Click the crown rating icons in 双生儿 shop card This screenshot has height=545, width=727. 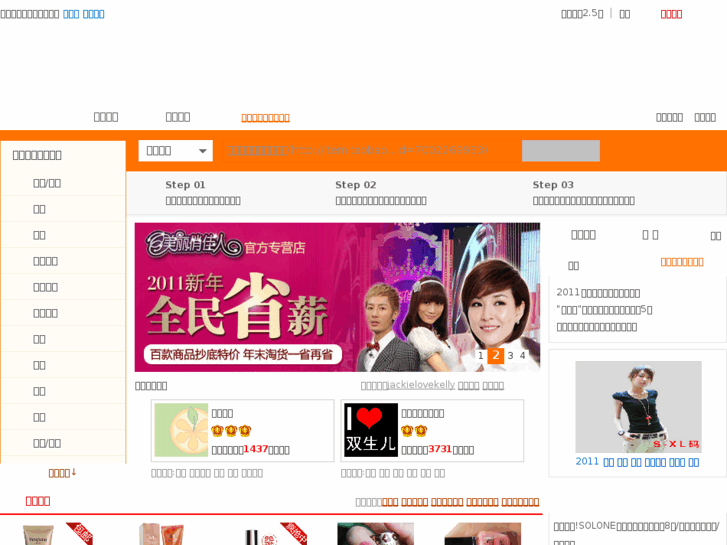click(x=414, y=431)
